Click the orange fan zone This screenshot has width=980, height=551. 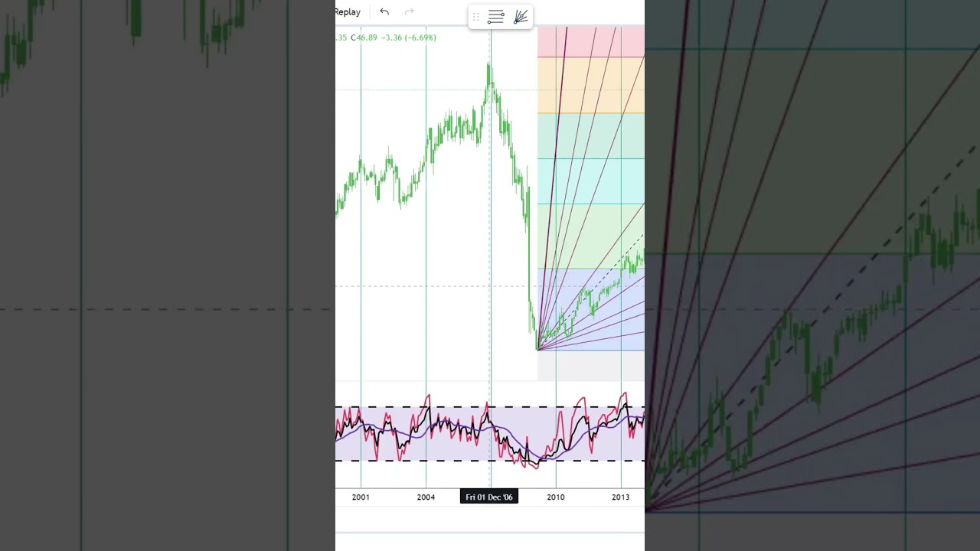click(x=591, y=85)
